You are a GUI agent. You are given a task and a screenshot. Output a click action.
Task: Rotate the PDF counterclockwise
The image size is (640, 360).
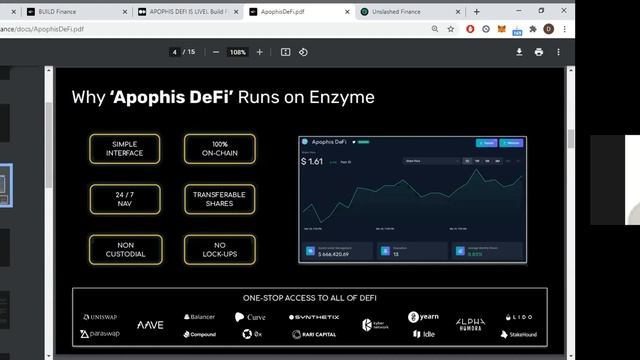[x=303, y=52]
